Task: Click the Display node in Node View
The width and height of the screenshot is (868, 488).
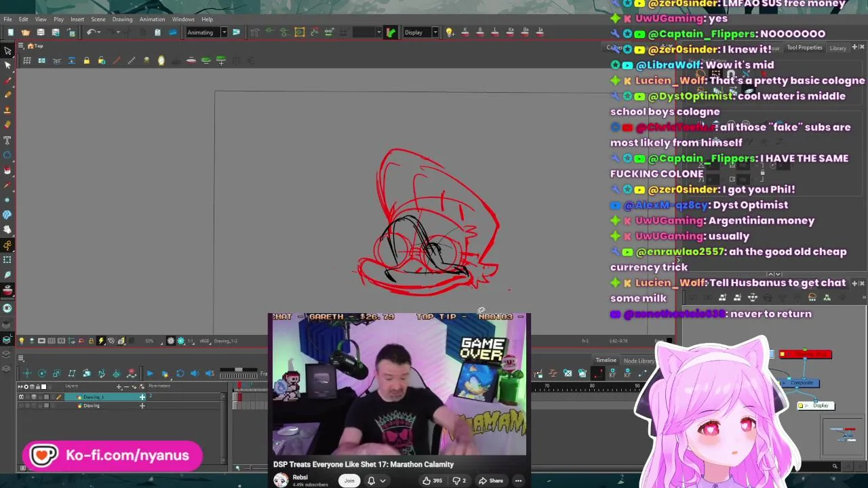Action: pyautogui.click(x=816, y=406)
